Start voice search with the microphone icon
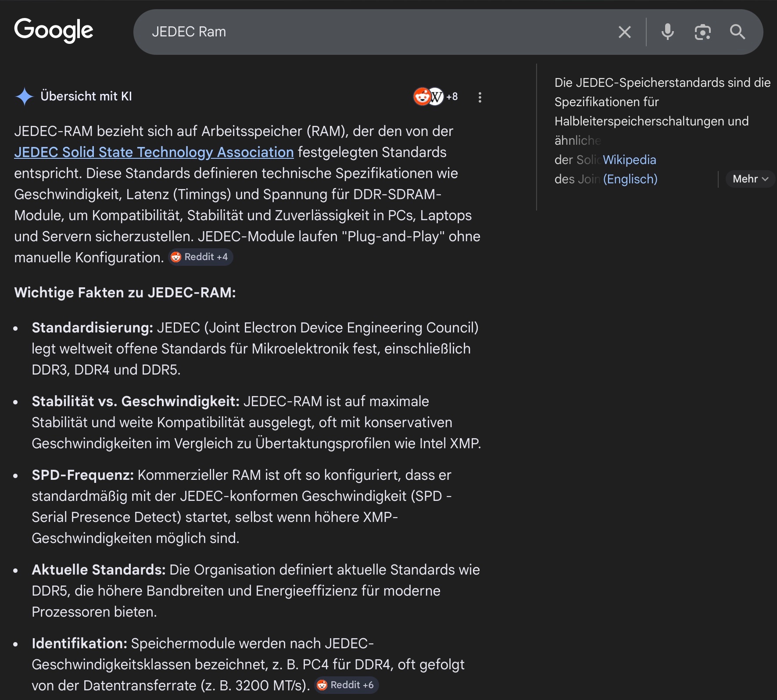The height and width of the screenshot is (700, 777). (667, 32)
